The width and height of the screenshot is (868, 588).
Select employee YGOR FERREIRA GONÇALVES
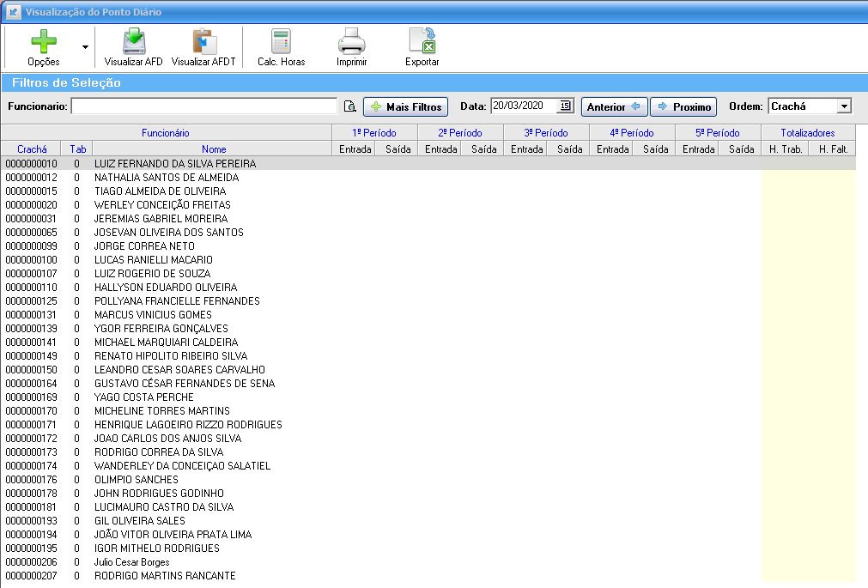pos(161,328)
